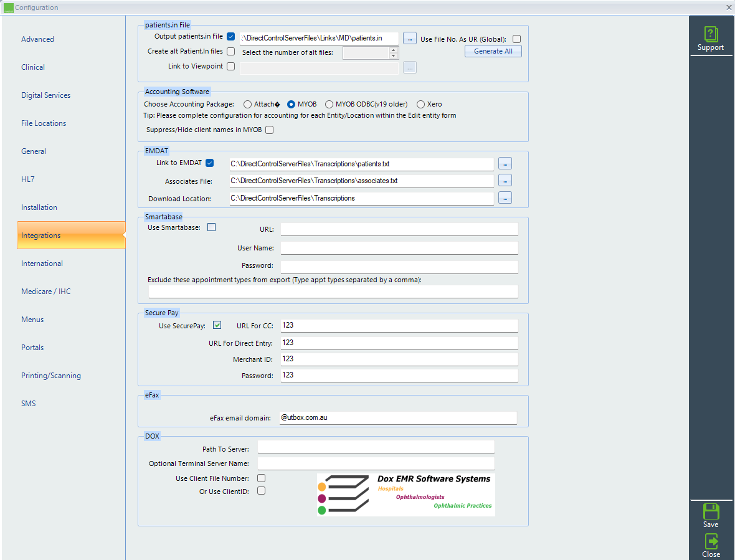
Task: Click the patients.in output path field
Action: (319, 39)
